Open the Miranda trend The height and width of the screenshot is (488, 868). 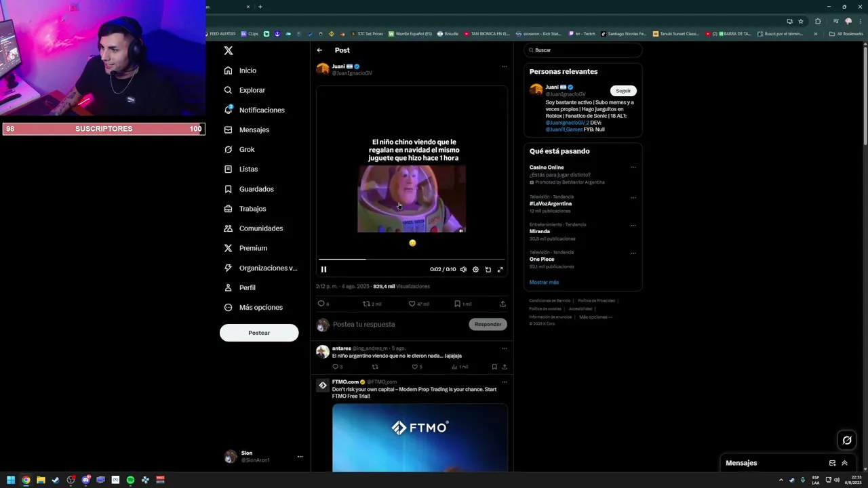tap(540, 232)
